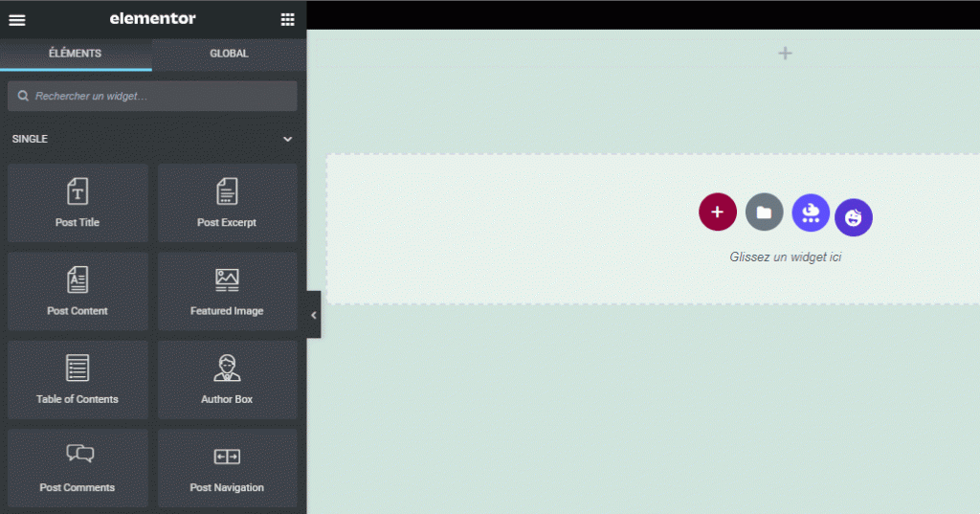
Task: Click the purple cloud template icon
Action: (811, 212)
